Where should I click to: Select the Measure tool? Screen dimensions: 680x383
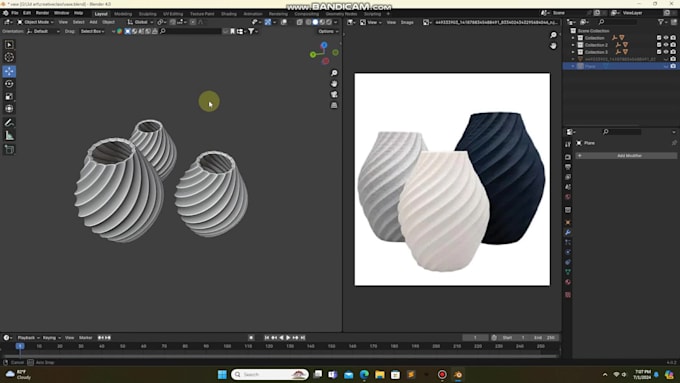pyautogui.click(x=9, y=136)
